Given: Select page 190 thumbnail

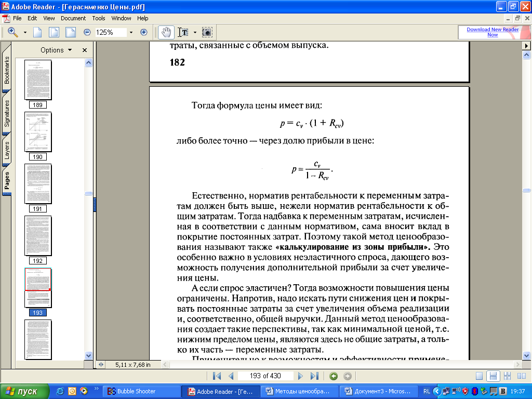Looking at the screenshot, I should point(38,131).
